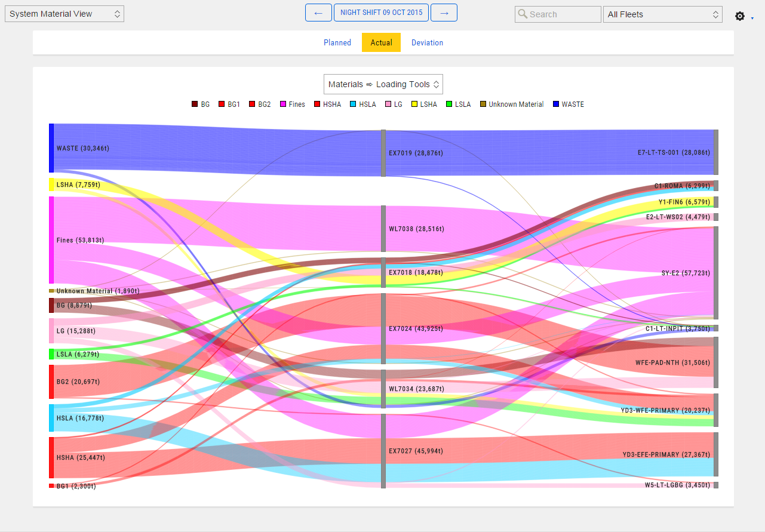
Task: Click the left arrow to view previous shift
Action: pos(318,12)
